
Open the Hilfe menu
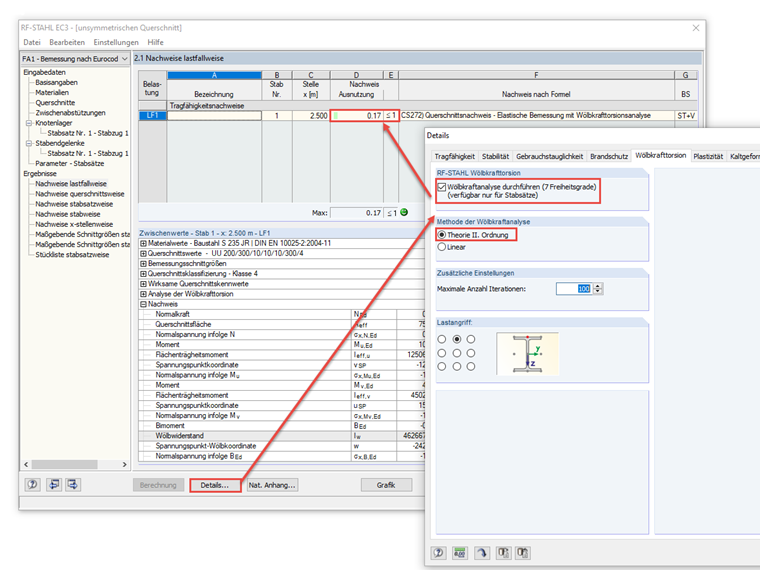156,42
